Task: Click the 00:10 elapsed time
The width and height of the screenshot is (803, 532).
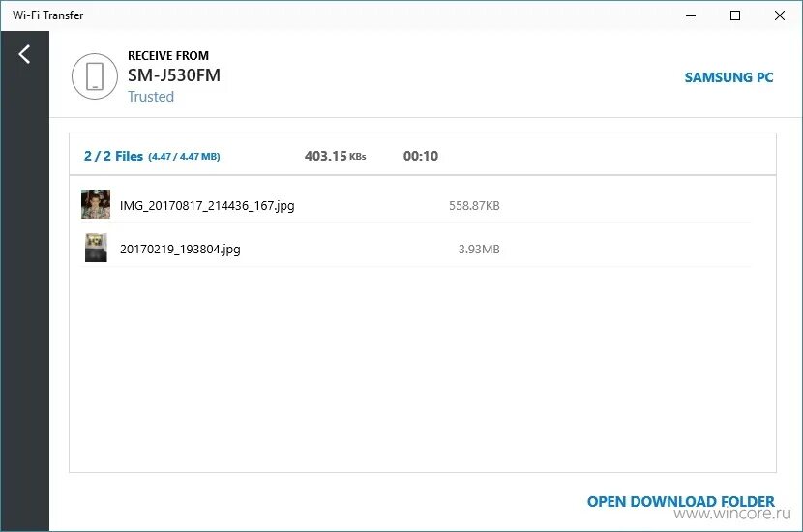Action: (x=421, y=156)
